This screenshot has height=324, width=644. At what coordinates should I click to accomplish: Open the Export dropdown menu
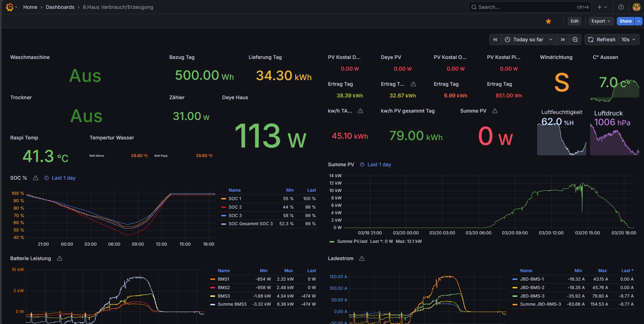(601, 21)
